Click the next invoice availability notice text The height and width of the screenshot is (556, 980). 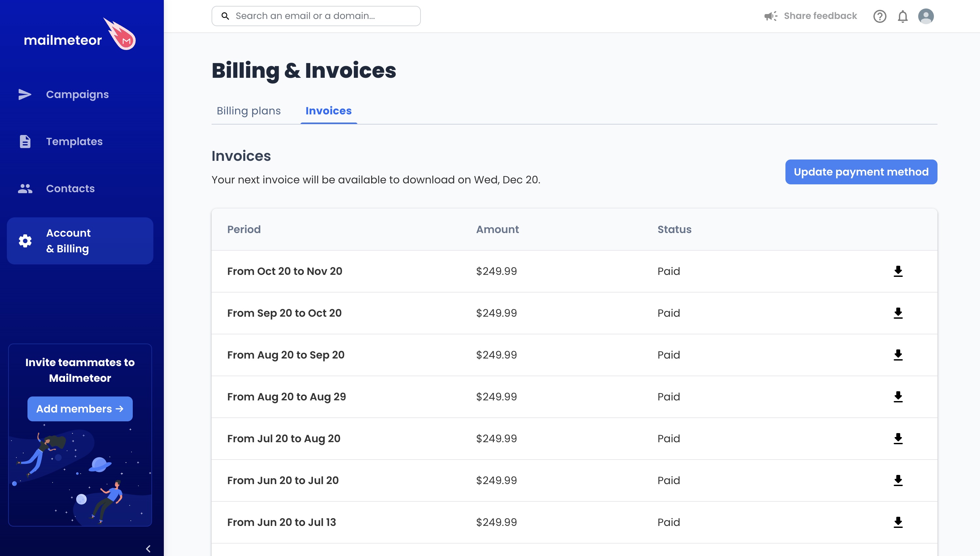click(376, 180)
